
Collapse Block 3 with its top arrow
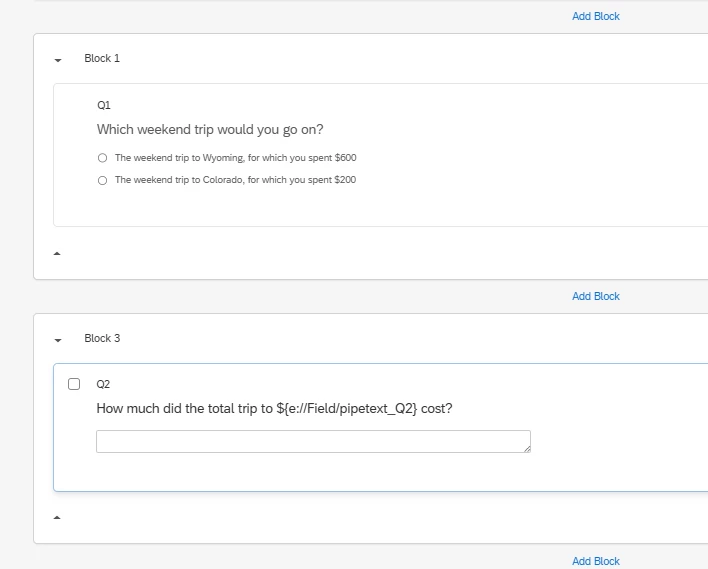58,340
